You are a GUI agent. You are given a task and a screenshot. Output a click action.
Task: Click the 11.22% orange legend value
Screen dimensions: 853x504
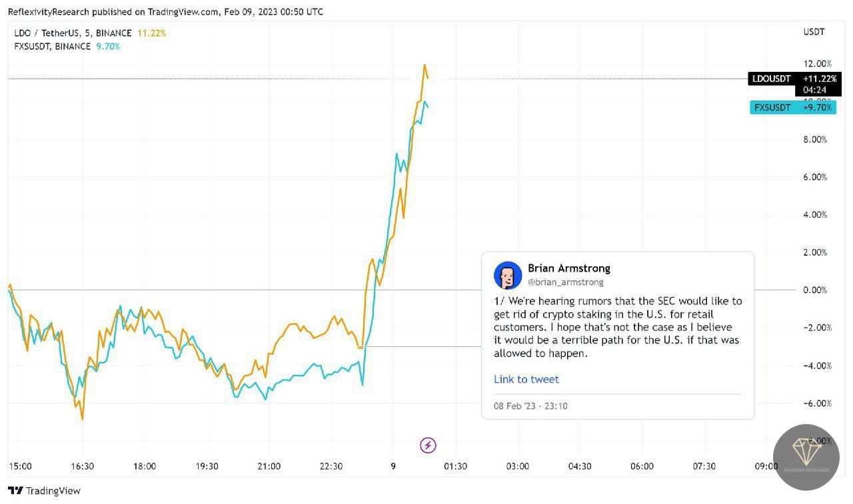tap(151, 32)
